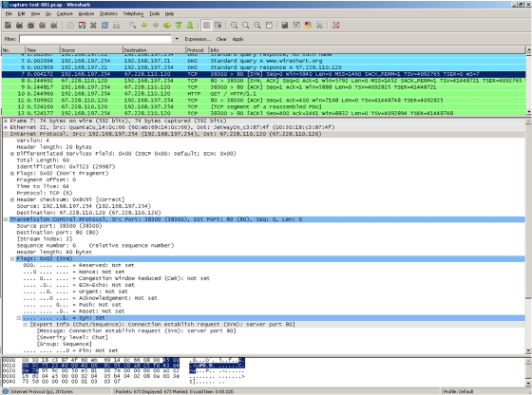Open the Statistics menu

pyautogui.click(x=108, y=13)
